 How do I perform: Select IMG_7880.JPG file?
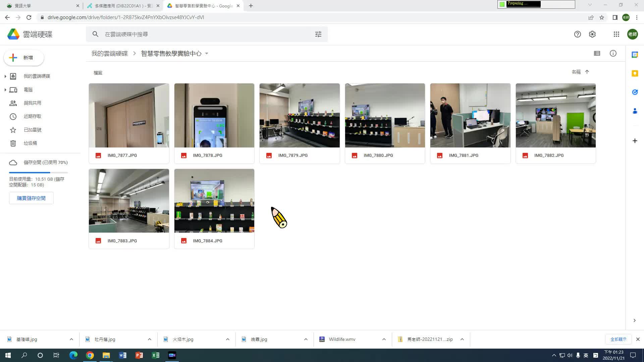tap(385, 123)
